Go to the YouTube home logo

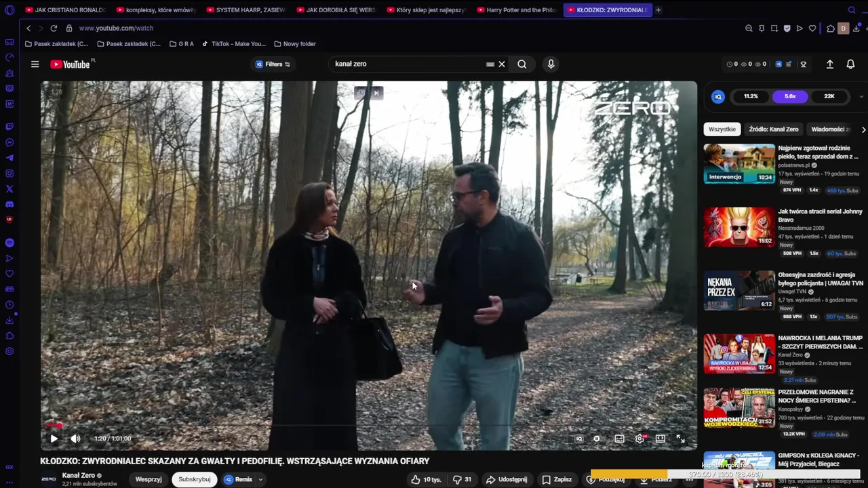point(72,64)
